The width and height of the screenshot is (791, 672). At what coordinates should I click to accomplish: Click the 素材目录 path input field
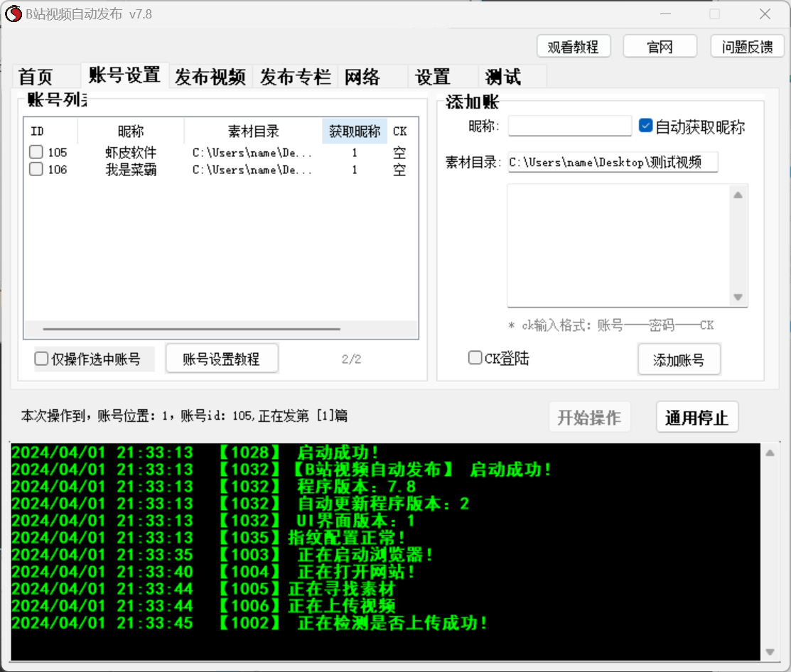(x=613, y=163)
